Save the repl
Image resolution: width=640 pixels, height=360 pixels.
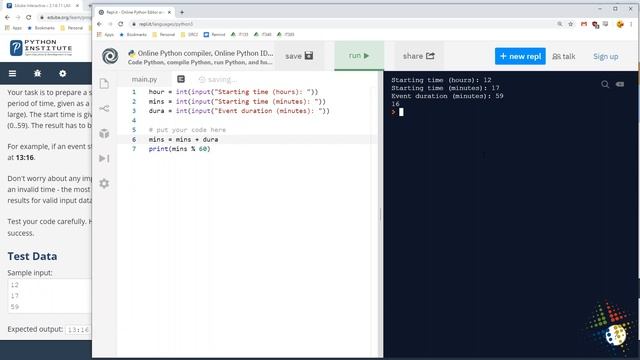(x=299, y=56)
